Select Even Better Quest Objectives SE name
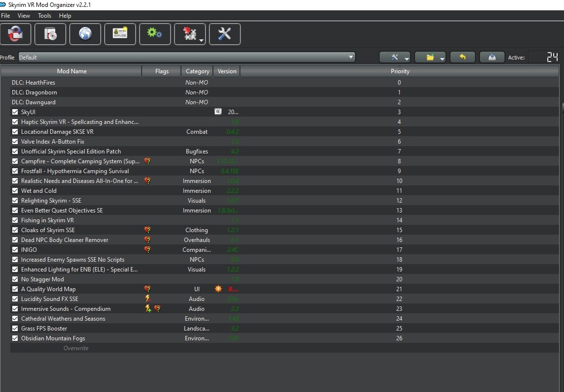The image size is (564, 392). pos(62,211)
